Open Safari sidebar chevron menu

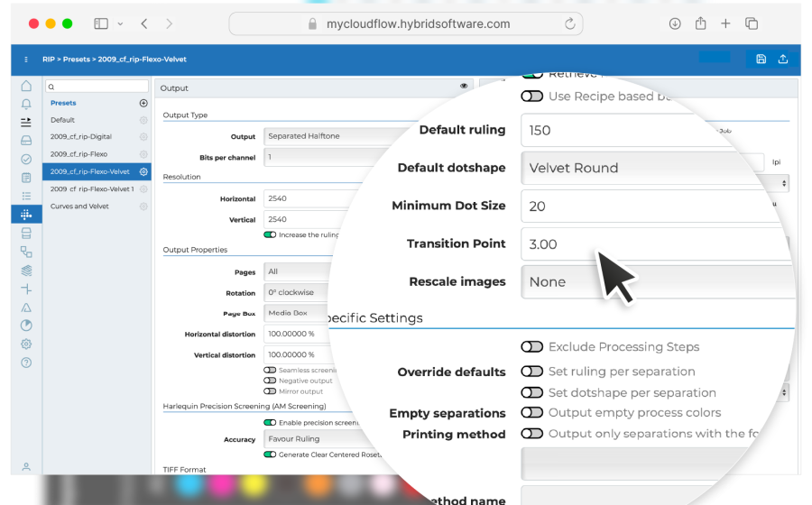120,23
